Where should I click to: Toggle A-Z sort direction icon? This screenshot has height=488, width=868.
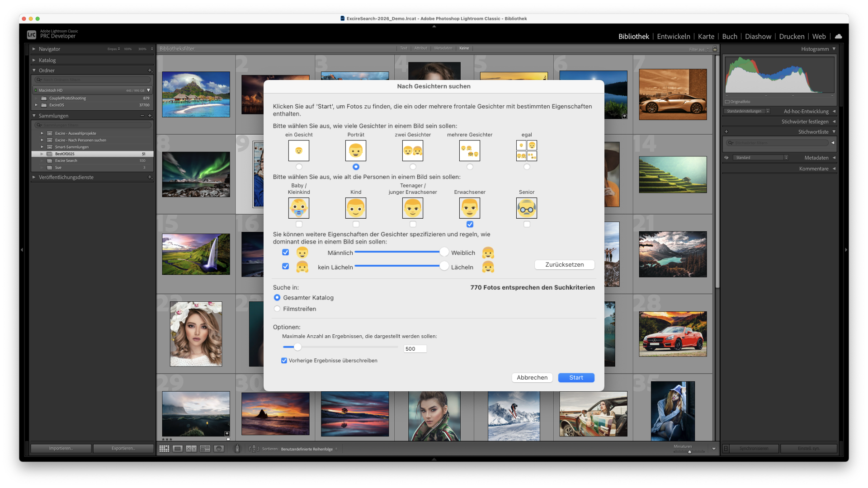click(254, 449)
